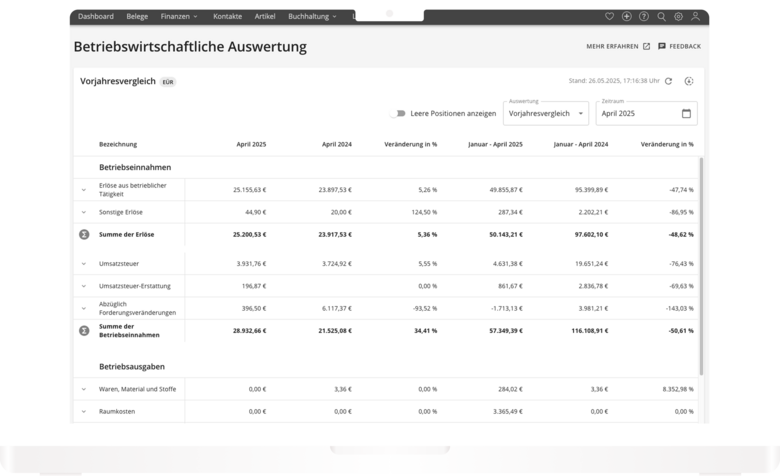Toggle Leere Positionen anzeigen switch
The height and width of the screenshot is (476, 780).
[x=402, y=114]
